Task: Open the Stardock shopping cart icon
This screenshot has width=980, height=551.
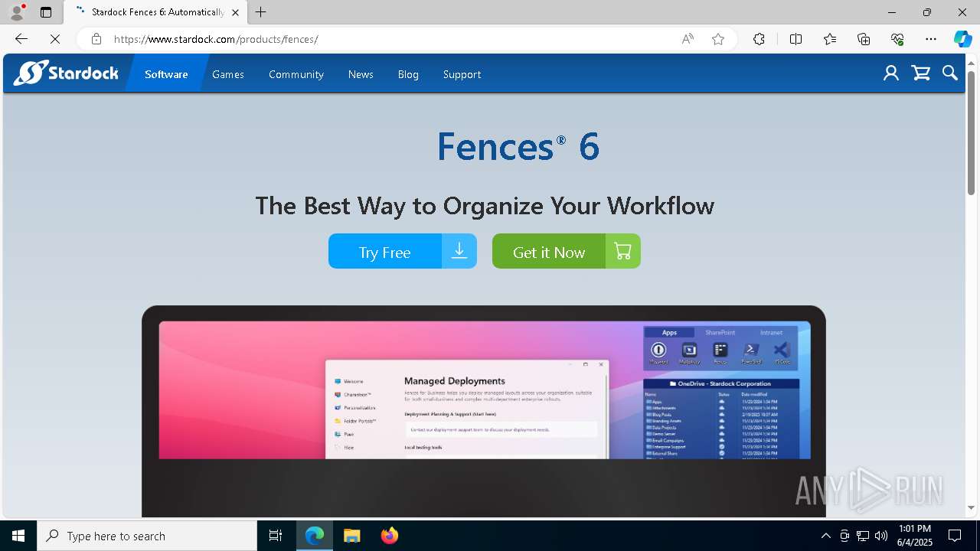Action: point(920,73)
